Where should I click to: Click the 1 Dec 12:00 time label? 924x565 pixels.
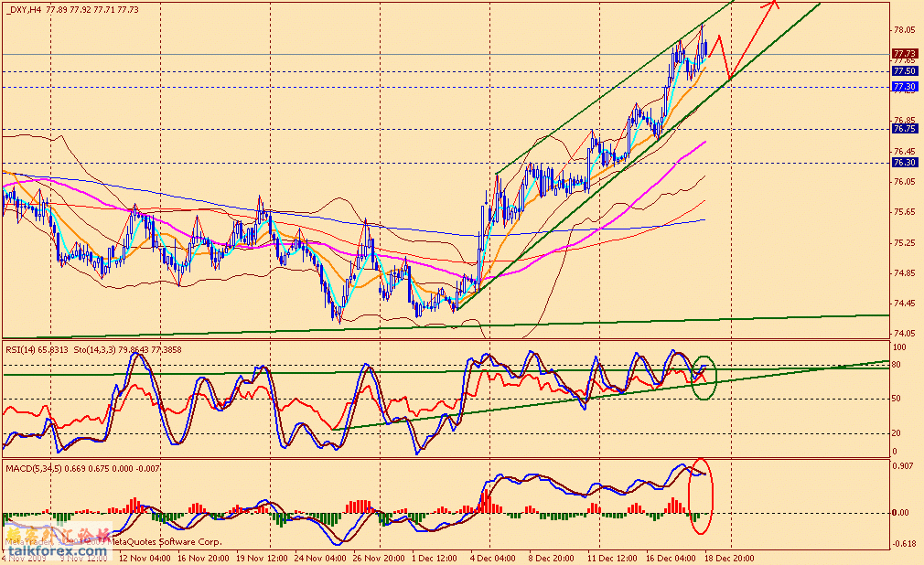click(x=435, y=558)
